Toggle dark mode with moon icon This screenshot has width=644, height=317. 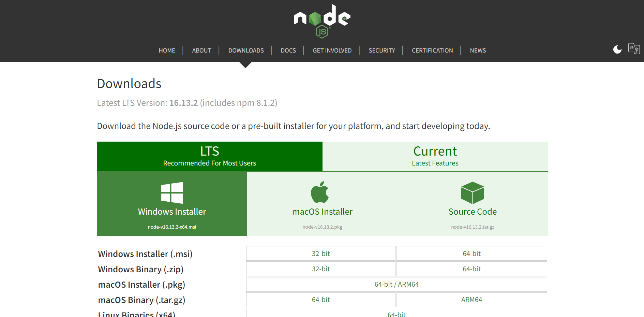617,49
